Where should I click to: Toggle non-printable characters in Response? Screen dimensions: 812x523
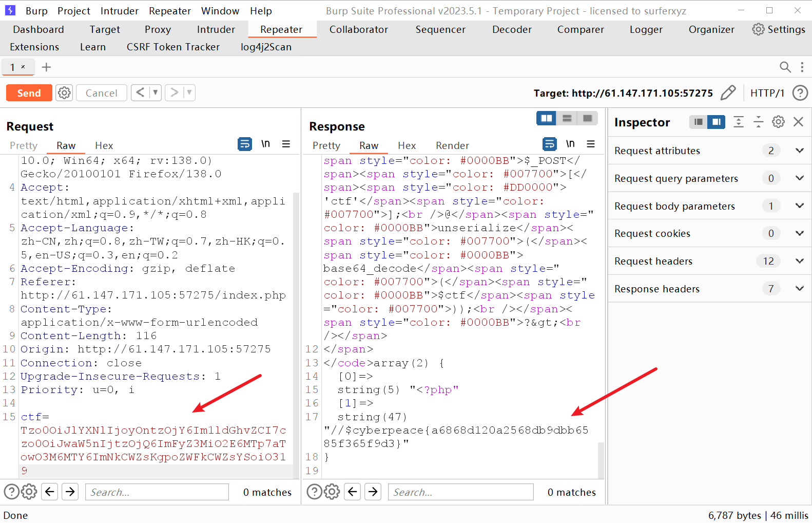570,143
